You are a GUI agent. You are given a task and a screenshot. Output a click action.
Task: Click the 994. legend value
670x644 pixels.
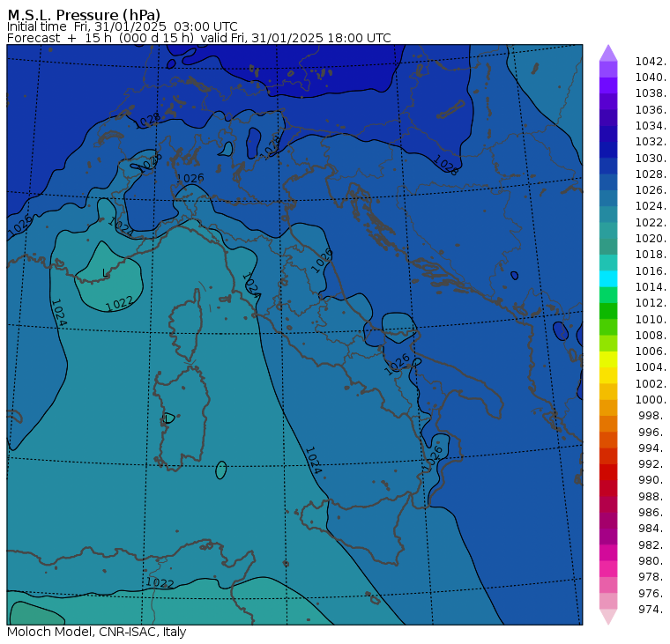tap(652, 448)
